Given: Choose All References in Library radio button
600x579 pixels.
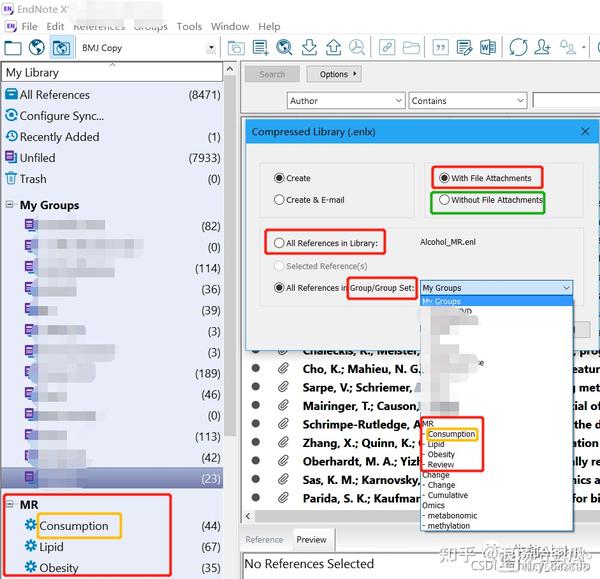Looking at the screenshot, I should [x=279, y=243].
